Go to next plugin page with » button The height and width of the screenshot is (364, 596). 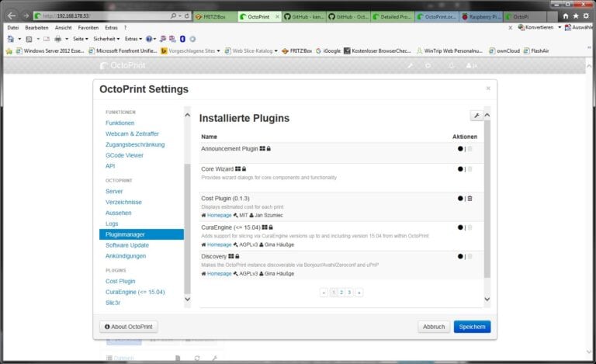coord(359,292)
